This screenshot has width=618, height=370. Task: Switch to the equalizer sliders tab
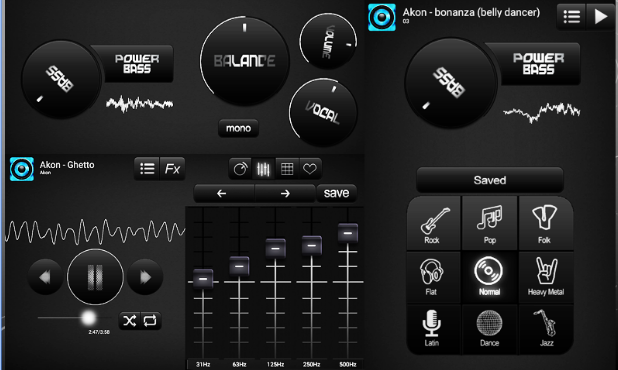(x=263, y=169)
